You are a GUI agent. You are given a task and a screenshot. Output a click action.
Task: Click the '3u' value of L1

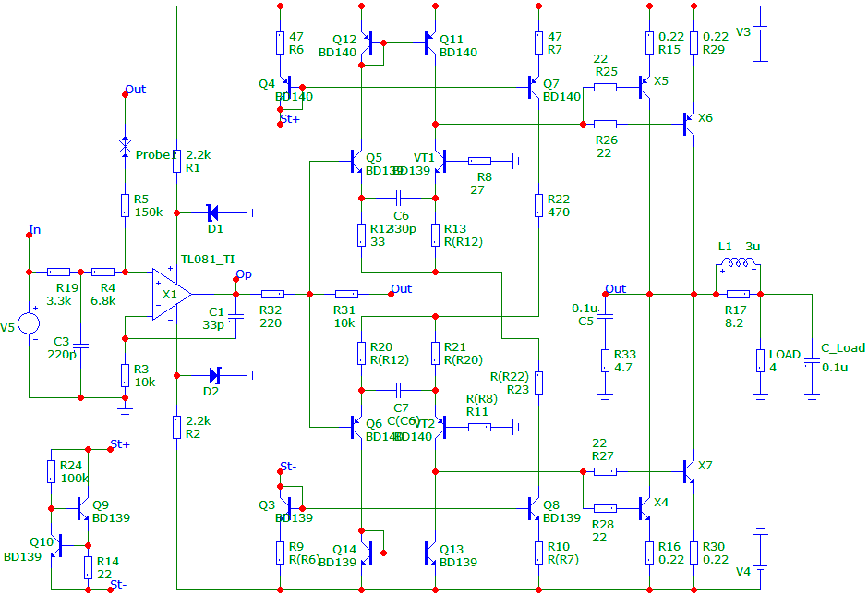click(753, 246)
